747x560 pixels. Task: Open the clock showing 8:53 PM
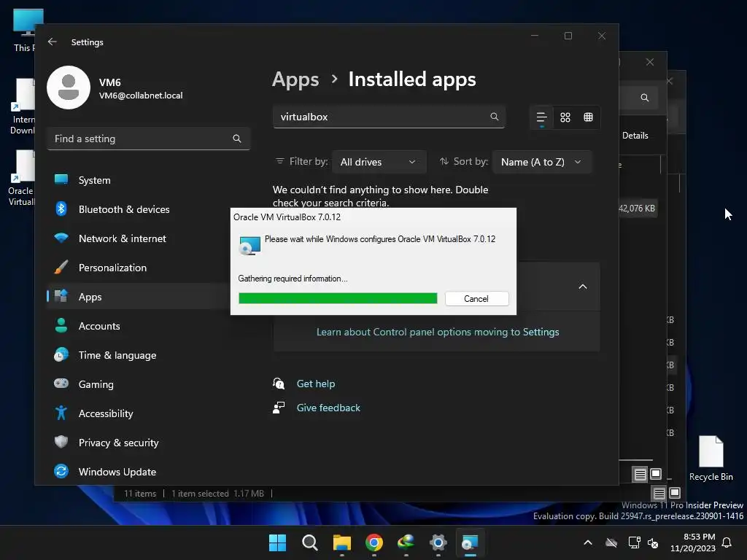pyautogui.click(x=693, y=542)
